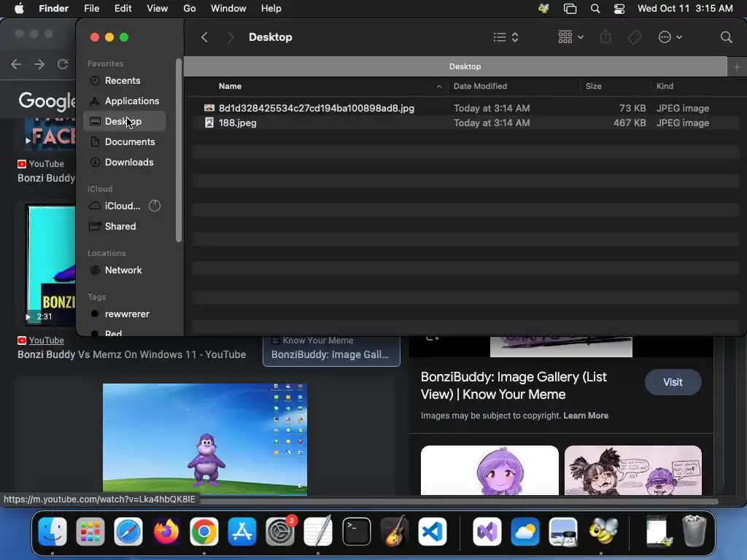Go back in Finder history
Screen dimensions: 747x560
click(204, 37)
